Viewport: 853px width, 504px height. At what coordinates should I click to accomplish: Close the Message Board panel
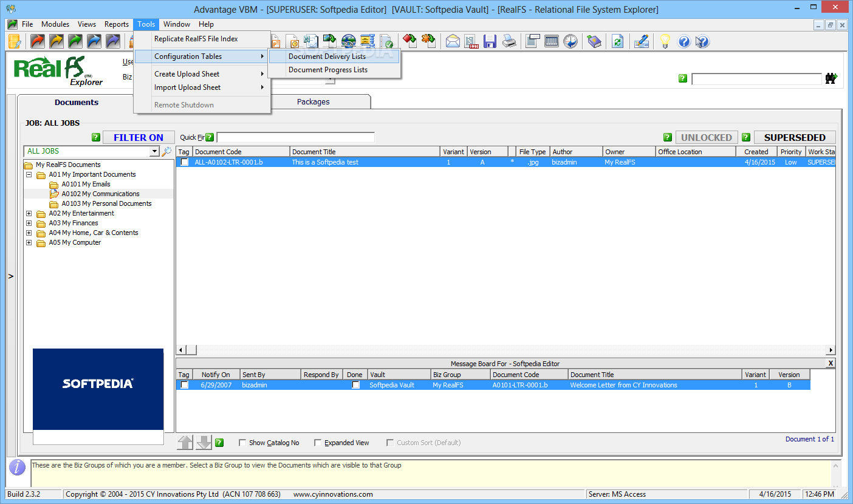click(831, 363)
